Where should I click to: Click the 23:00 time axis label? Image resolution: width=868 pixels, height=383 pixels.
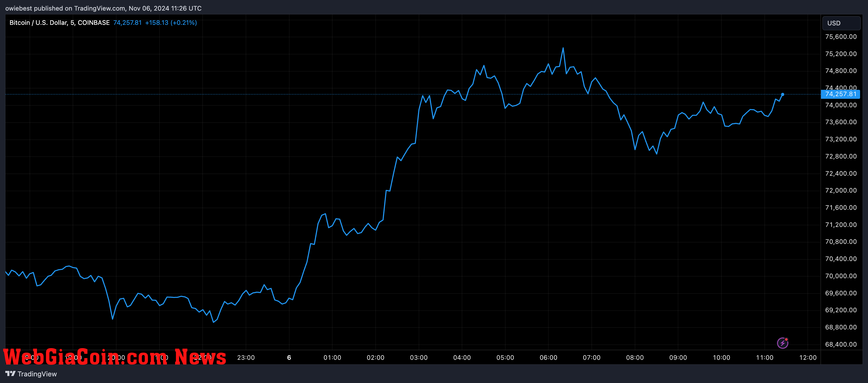(x=246, y=358)
